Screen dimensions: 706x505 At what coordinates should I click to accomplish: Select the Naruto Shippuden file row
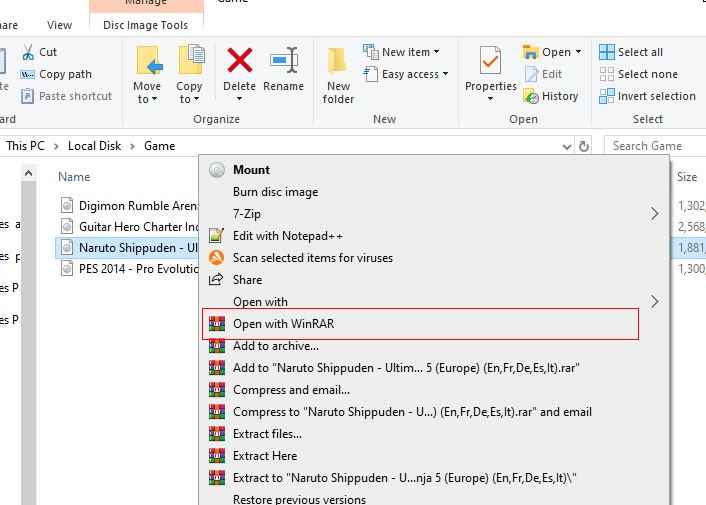pyautogui.click(x=127, y=248)
